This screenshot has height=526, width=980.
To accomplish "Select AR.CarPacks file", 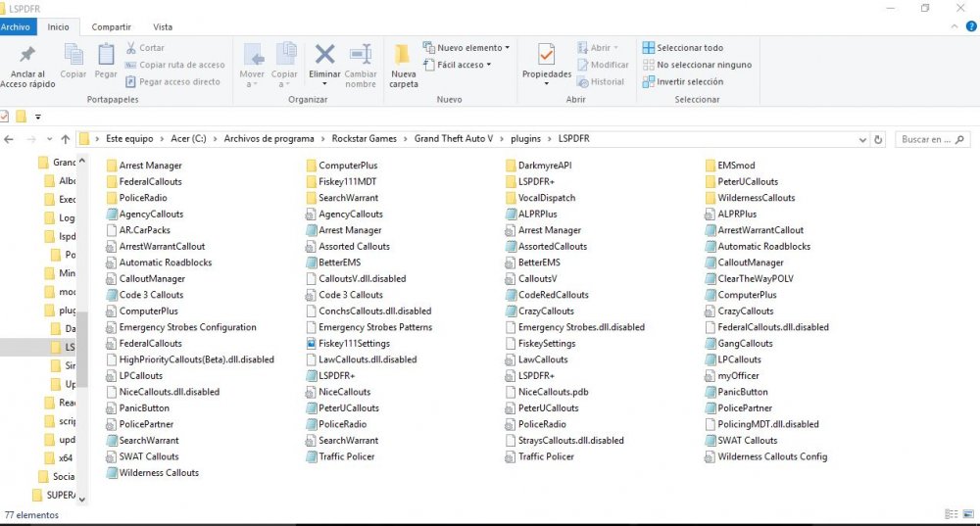I will click(x=138, y=230).
